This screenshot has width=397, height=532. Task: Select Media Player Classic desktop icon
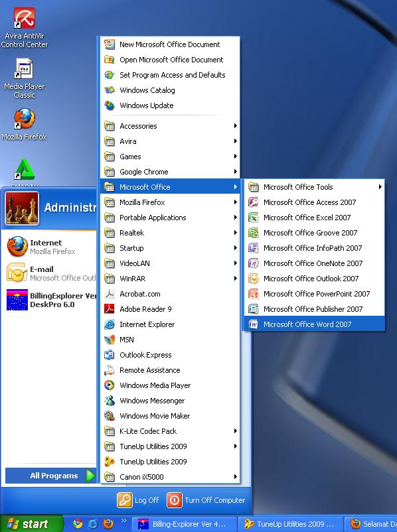point(24,78)
